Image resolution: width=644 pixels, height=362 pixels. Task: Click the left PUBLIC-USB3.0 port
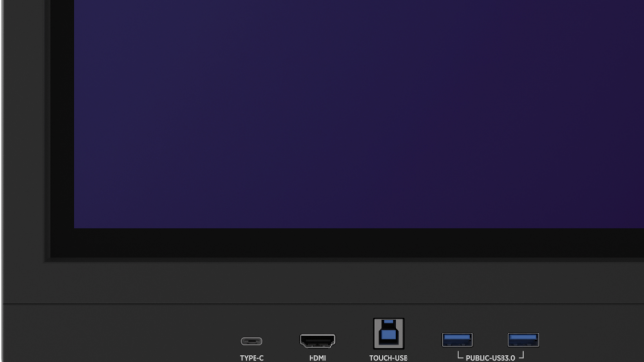[457, 340]
